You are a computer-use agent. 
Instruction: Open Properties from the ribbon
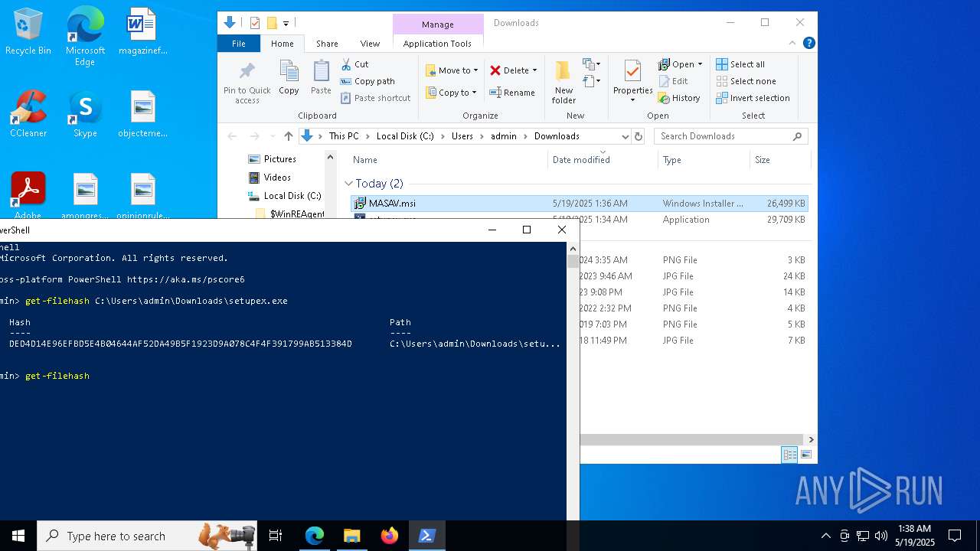pyautogui.click(x=632, y=81)
